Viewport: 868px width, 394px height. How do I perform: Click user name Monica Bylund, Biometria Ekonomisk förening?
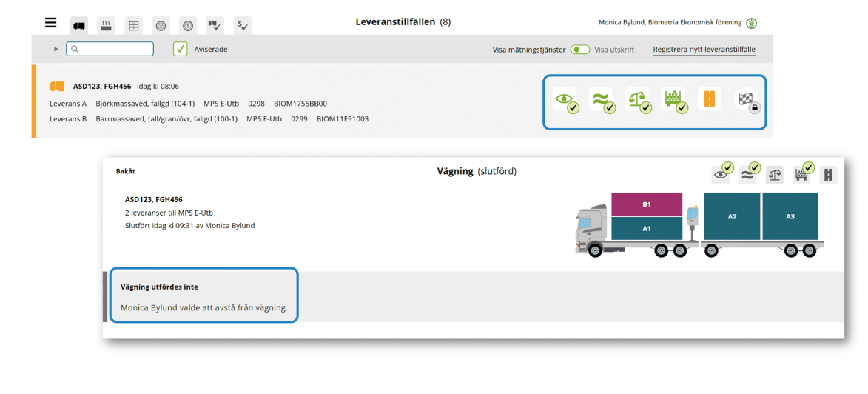click(670, 23)
